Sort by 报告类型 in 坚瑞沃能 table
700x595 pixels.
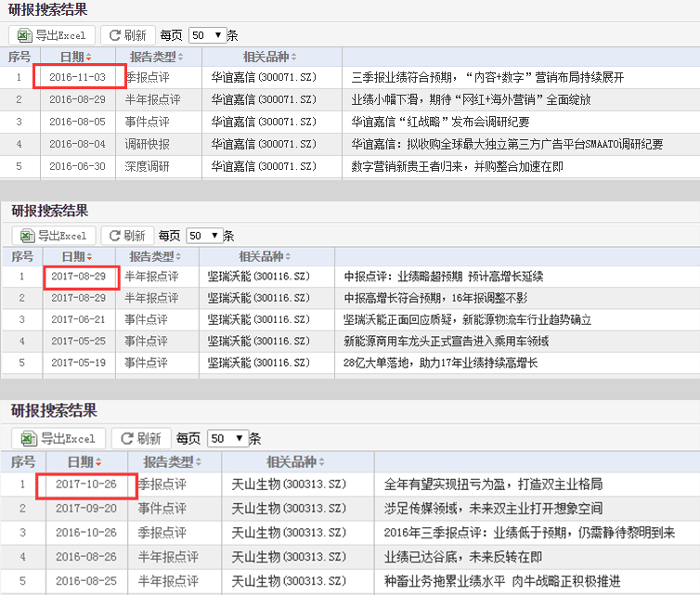(155, 257)
